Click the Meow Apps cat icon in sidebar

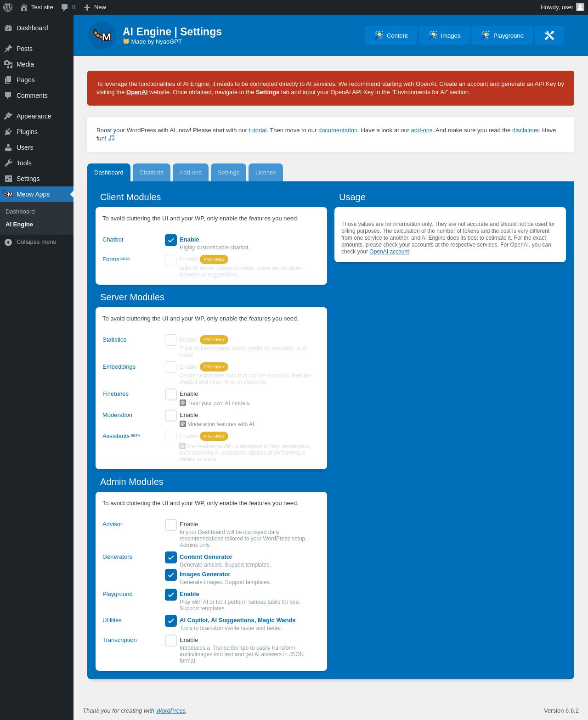tap(8, 194)
